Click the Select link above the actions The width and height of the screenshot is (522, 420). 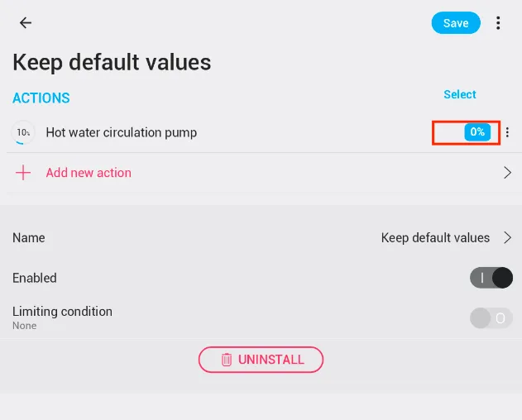click(x=460, y=94)
